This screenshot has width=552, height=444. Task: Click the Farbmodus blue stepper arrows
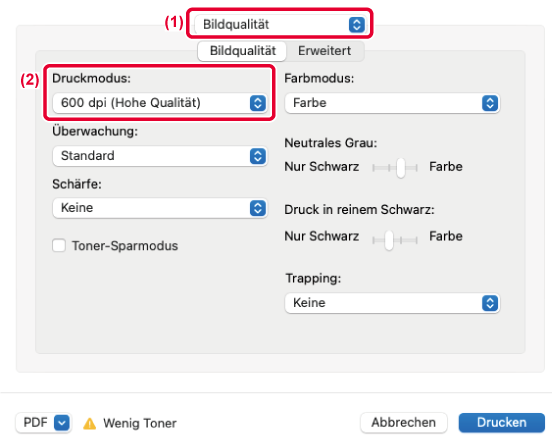[x=490, y=103]
